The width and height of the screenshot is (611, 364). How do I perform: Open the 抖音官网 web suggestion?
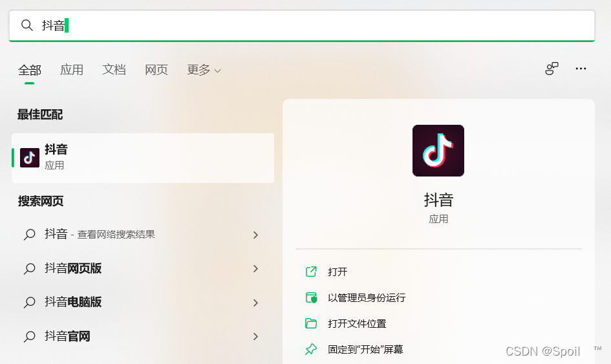pos(143,336)
